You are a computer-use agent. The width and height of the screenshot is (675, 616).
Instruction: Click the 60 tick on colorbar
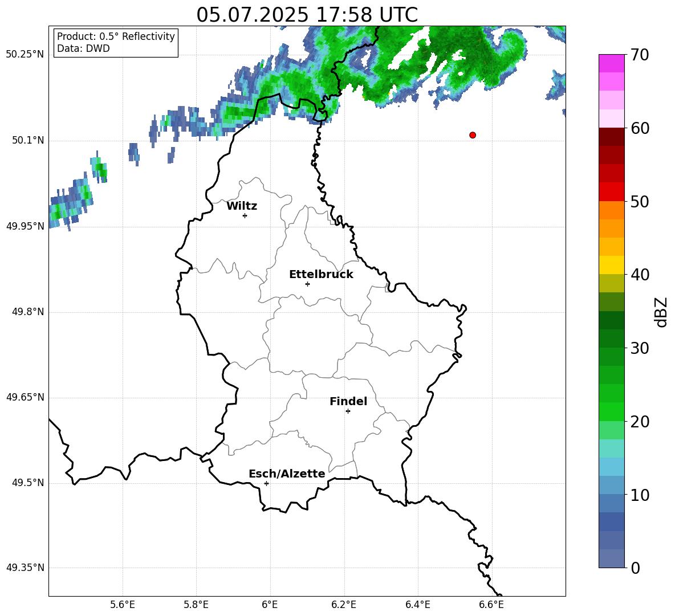click(x=640, y=128)
